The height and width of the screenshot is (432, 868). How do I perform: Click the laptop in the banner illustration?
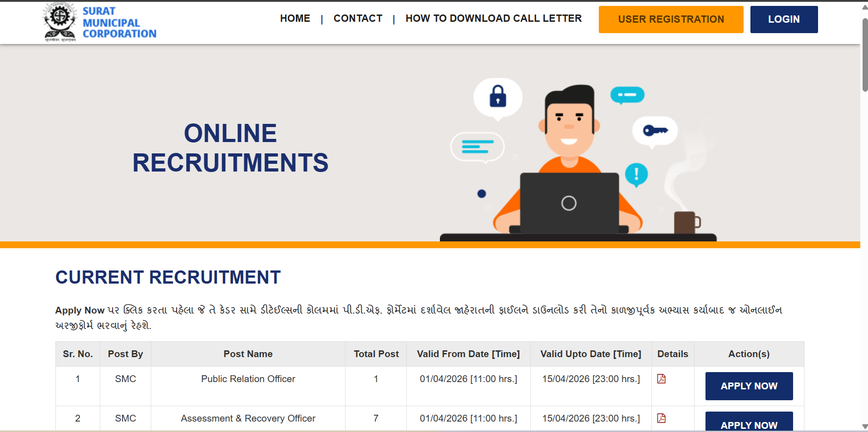[x=569, y=203]
